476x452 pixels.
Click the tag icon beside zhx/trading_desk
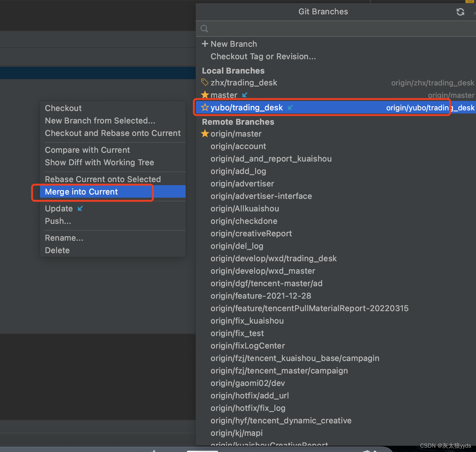(x=205, y=82)
